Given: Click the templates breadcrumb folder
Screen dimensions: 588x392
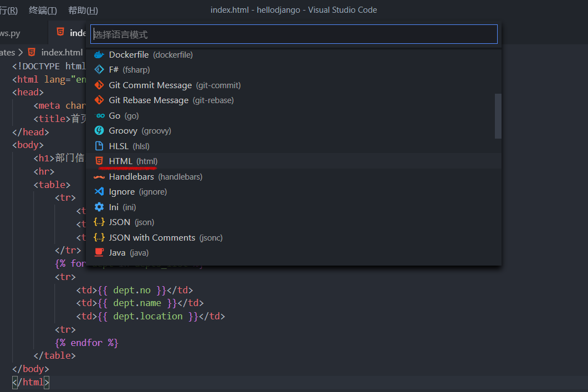Looking at the screenshot, I should tap(8, 52).
